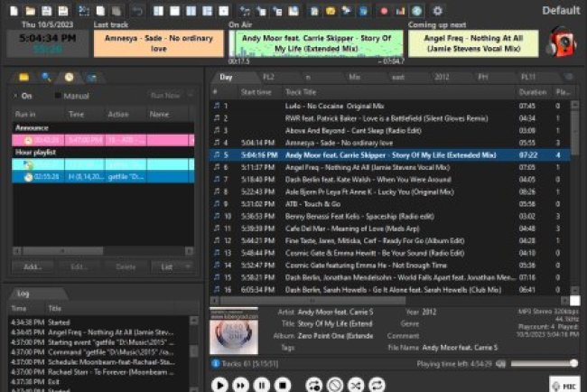Click the Last track 'Amnesya - Sade' box

[159, 43]
